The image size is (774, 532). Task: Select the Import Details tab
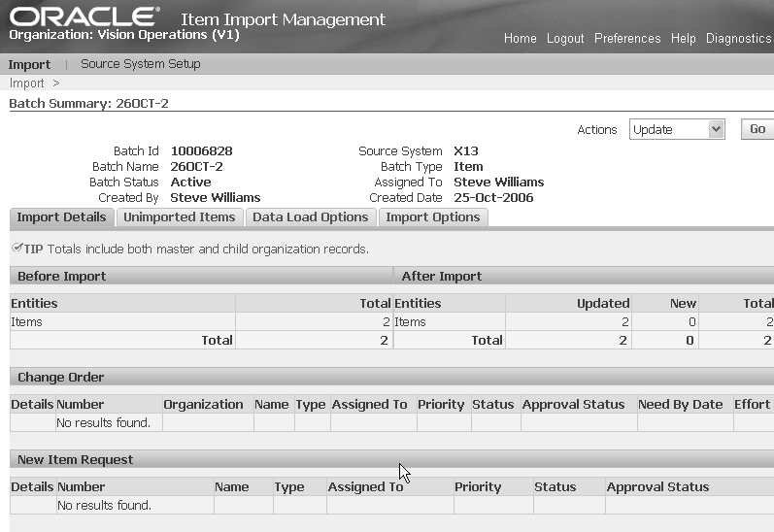point(62,217)
